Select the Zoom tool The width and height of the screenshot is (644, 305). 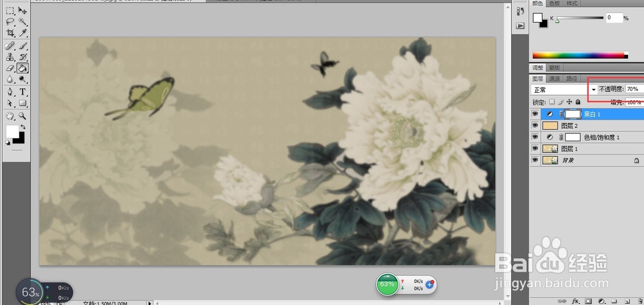point(23,116)
